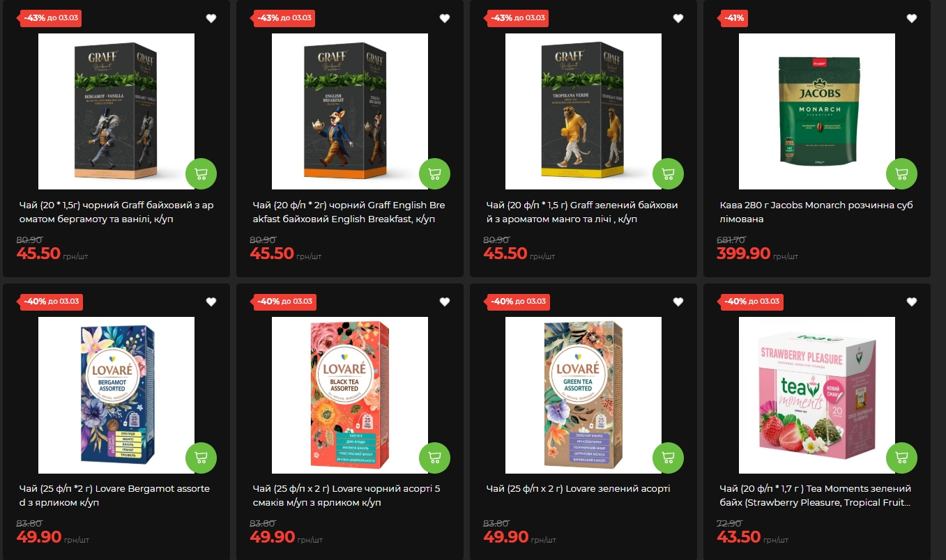946x560 pixels.
Task: Open Jacobs Monarch coffee product title link
Action: (x=816, y=212)
